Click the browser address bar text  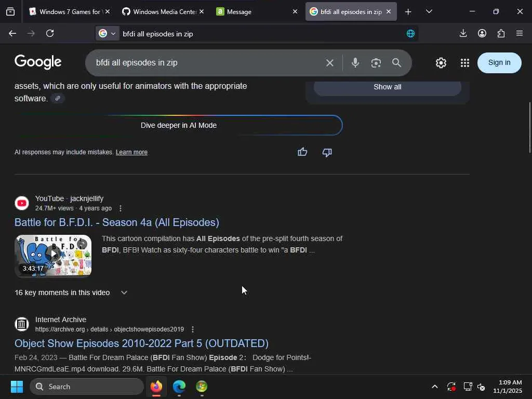tap(158, 34)
